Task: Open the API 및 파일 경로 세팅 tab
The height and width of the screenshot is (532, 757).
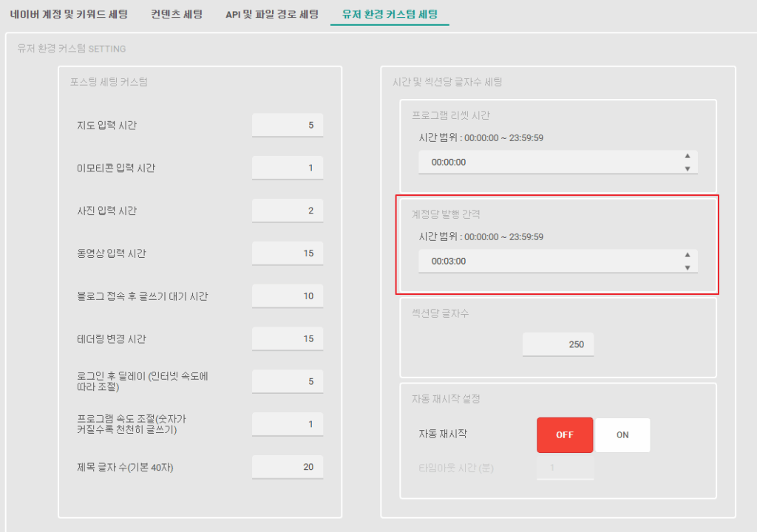Action: (x=272, y=14)
